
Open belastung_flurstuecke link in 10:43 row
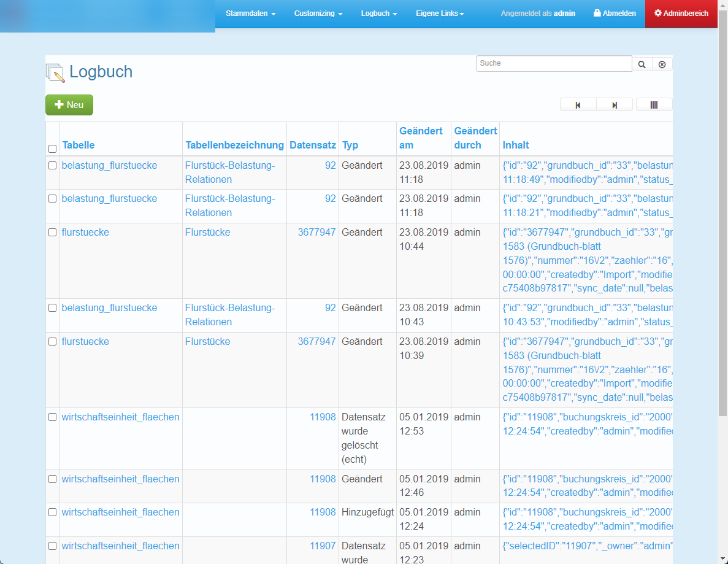tap(110, 307)
